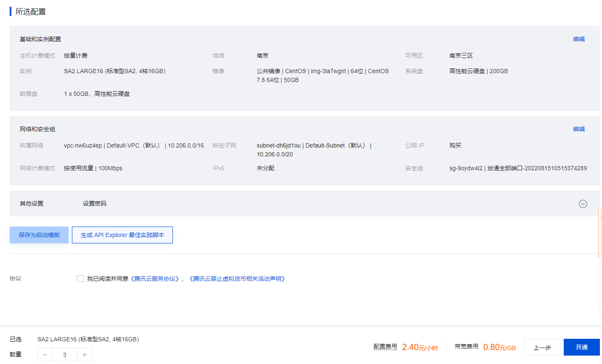The height and width of the screenshot is (364, 602).
Task: Click the circular chevron expand icon
Action: tap(583, 204)
